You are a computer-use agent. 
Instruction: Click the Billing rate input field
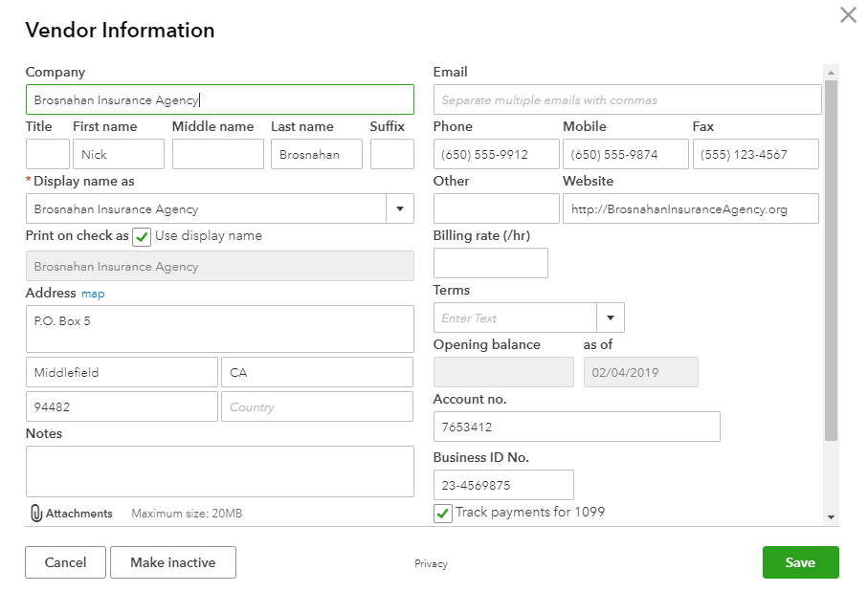491,263
